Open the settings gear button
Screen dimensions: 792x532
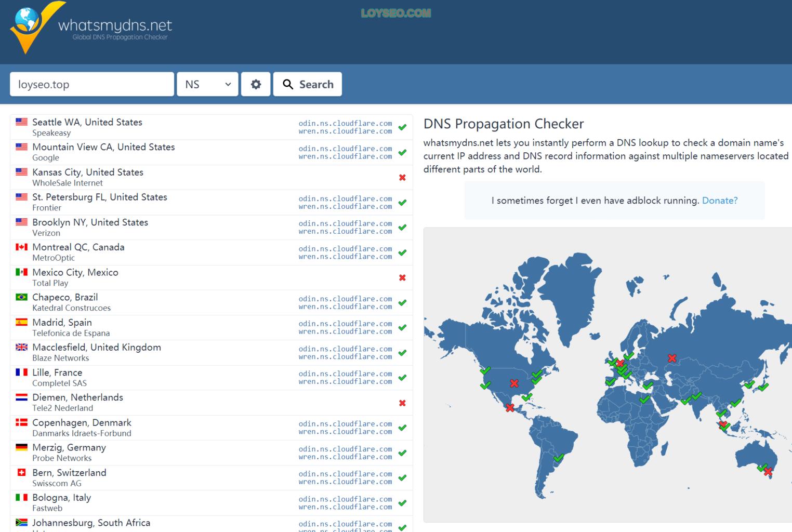(x=256, y=84)
